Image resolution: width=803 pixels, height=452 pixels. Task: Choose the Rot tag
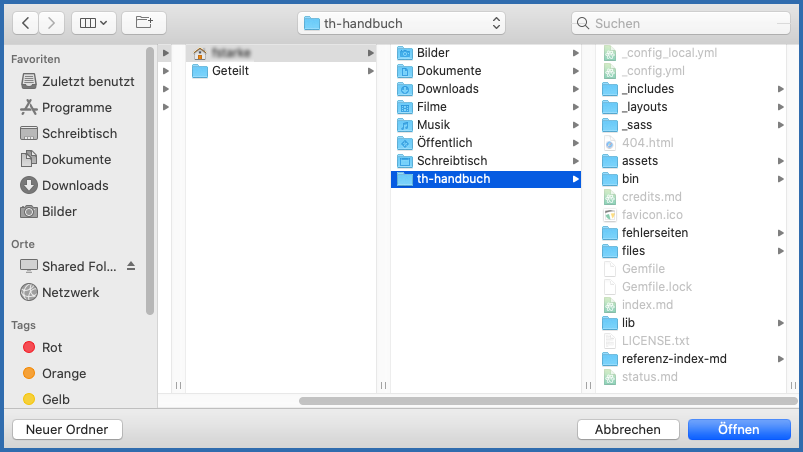[43, 348]
